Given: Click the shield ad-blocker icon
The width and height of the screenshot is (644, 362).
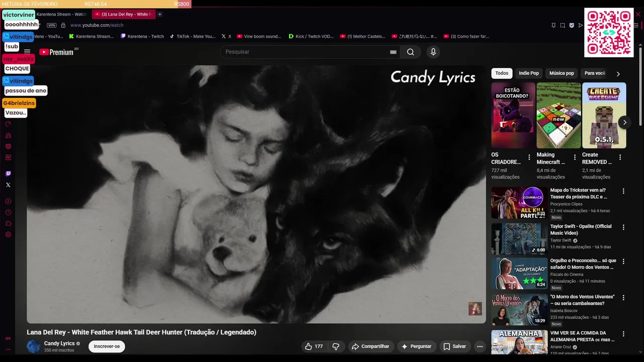Looking at the screenshot, I should point(572,25).
